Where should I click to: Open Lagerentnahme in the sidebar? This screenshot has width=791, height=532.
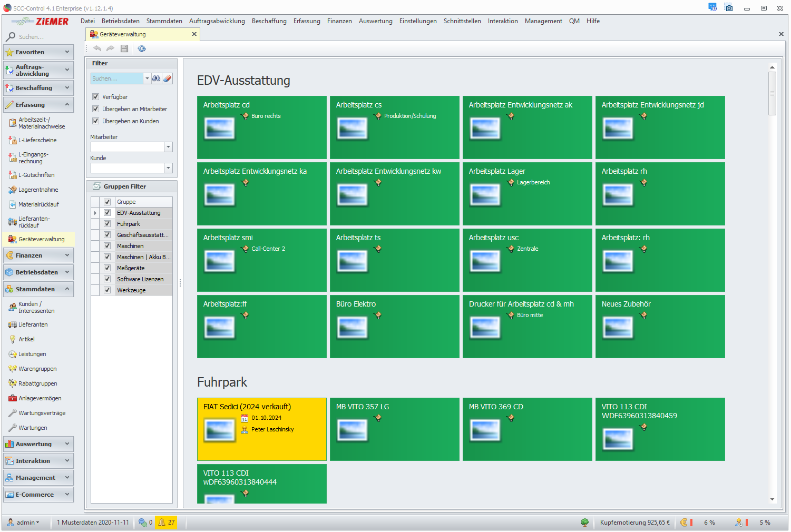38,190
